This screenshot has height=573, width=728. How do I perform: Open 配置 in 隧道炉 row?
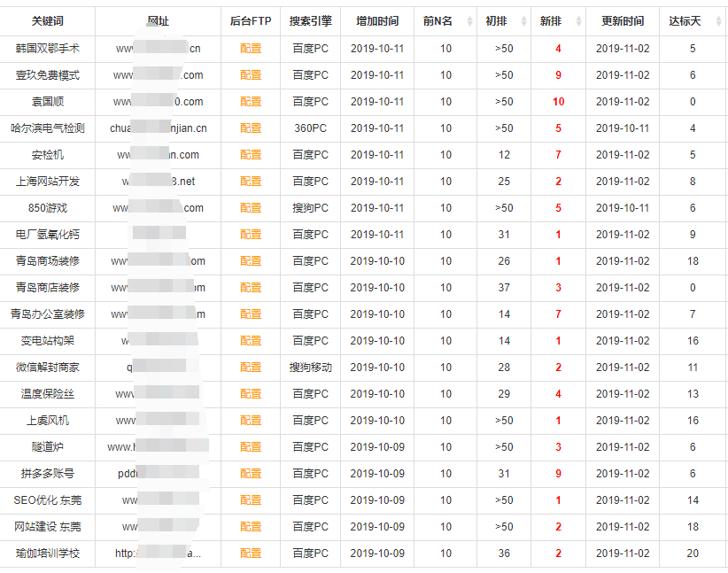coord(251,446)
